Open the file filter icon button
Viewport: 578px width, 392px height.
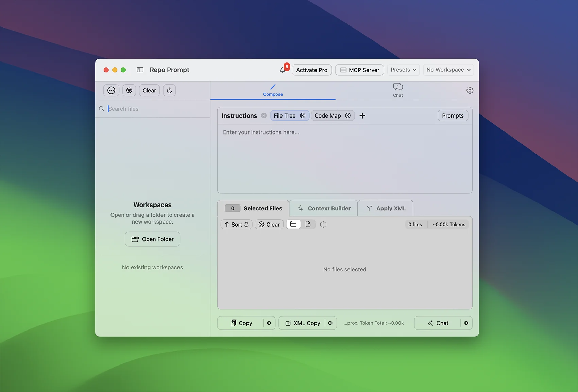point(129,90)
